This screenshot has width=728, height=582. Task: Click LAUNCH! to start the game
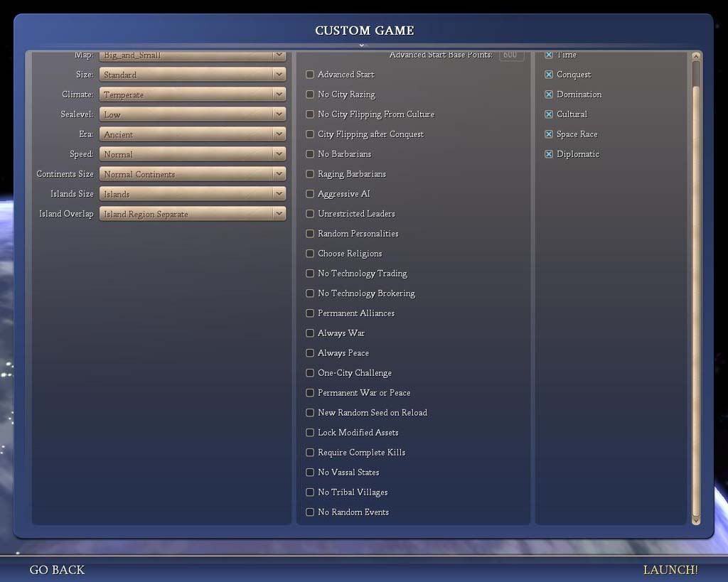pyautogui.click(x=670, y=570)
